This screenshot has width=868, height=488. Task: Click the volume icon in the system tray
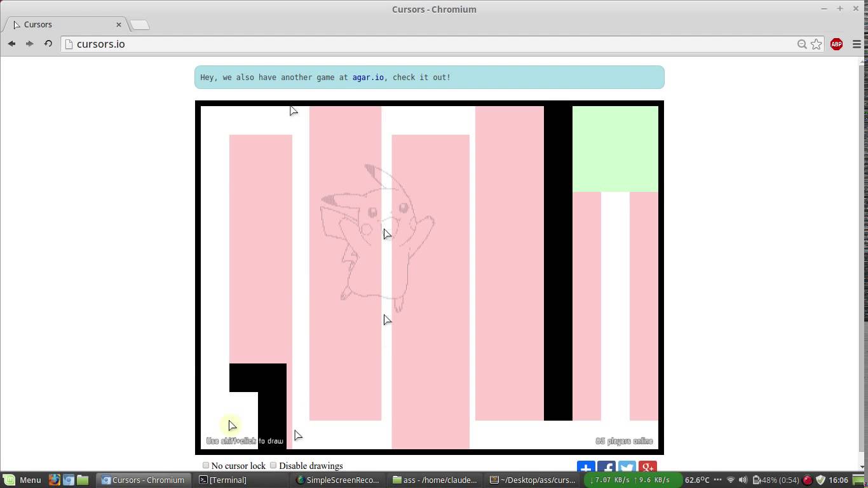742,480
